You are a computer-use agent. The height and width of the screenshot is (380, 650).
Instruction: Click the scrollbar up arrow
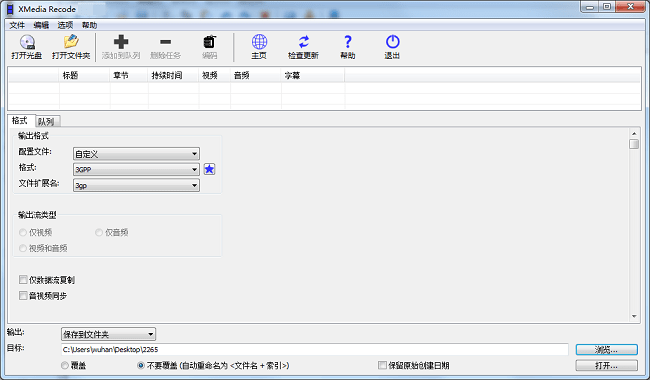click(634, 133)
